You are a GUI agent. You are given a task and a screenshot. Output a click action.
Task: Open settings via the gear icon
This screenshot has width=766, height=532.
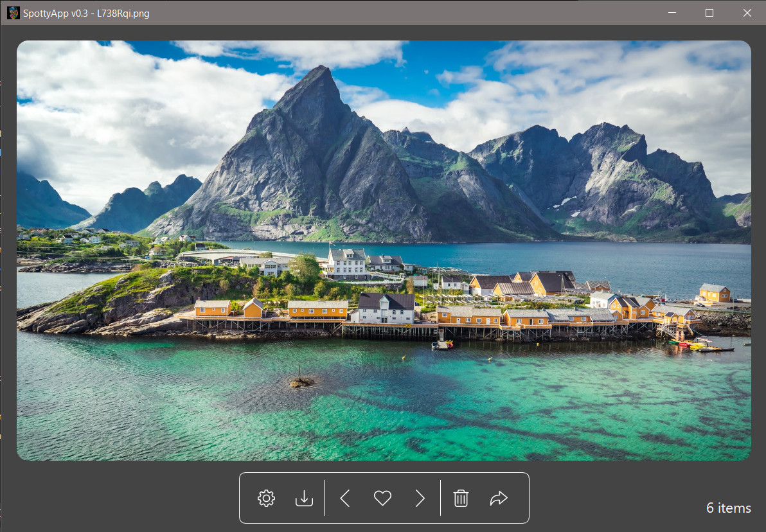click(266, 499)
